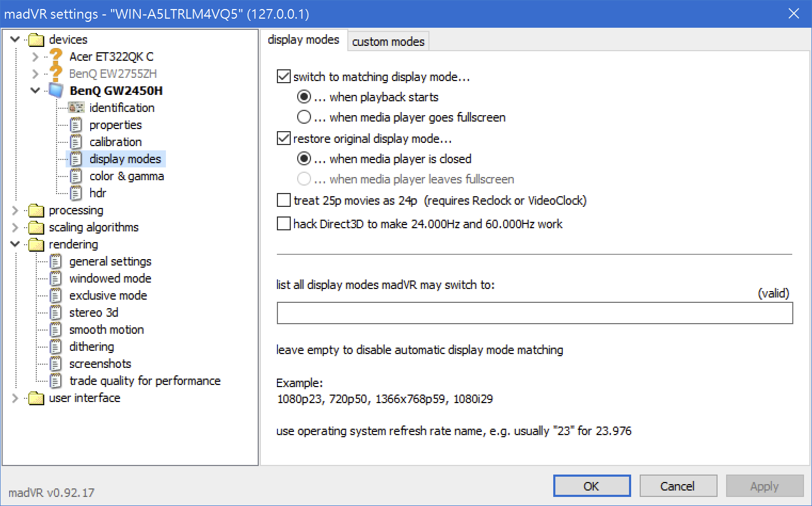Expand the processing tree node
Image resolution: width=812 pixels, height=506 pixels.
pyautogui.click(x=15, y=211)
